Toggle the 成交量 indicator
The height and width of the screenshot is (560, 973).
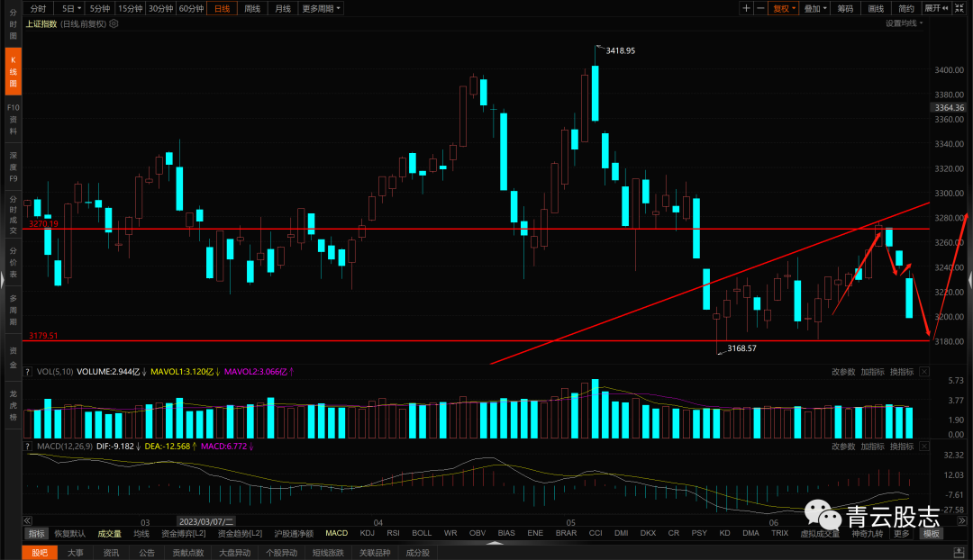tap(109, 533)
